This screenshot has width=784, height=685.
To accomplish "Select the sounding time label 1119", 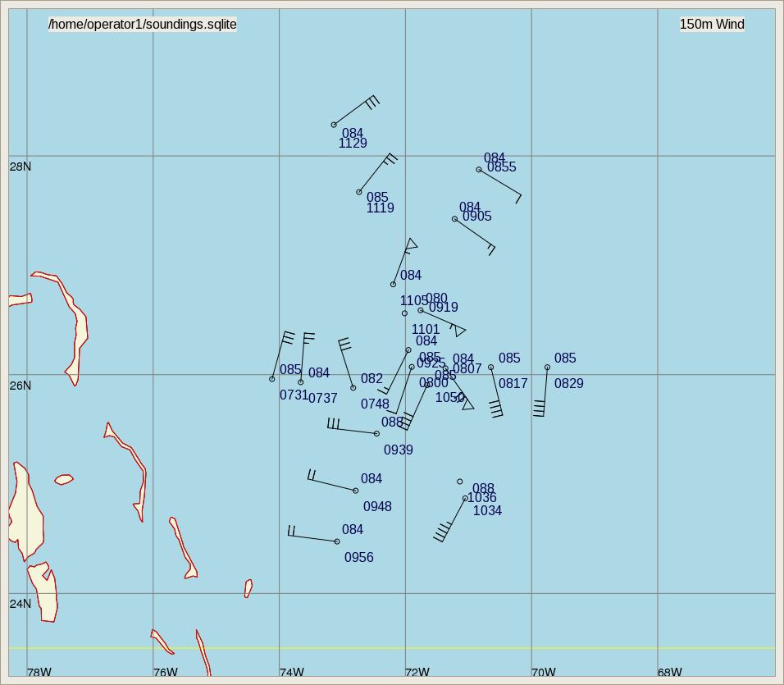I will [x=380, y=208].
